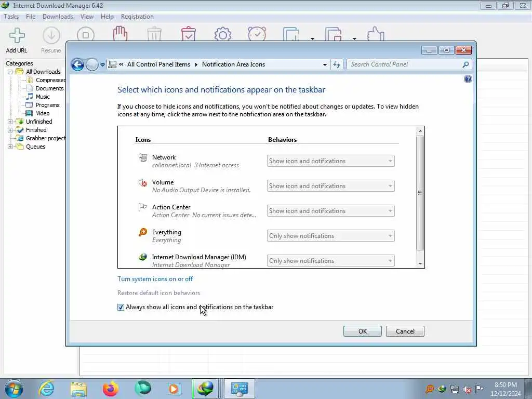The width and height of the screenshot is (532, 399).
Task: Click the Action Center flag tray icon
Action: pyautogui.click(x=480, y=389)
